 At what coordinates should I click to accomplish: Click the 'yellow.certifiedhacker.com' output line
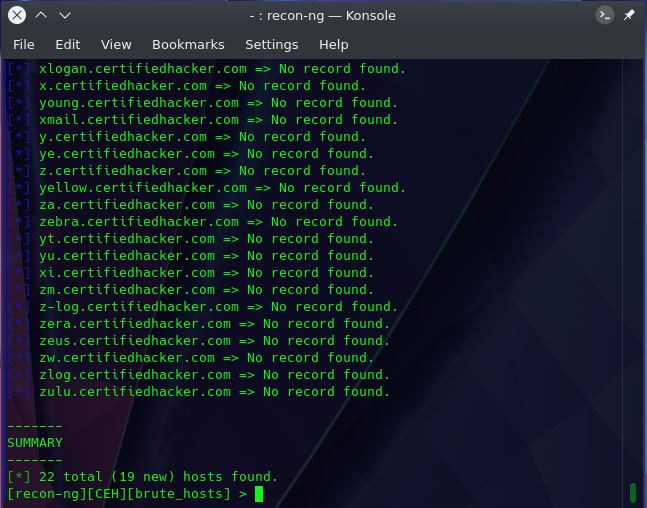click(206, 187)
